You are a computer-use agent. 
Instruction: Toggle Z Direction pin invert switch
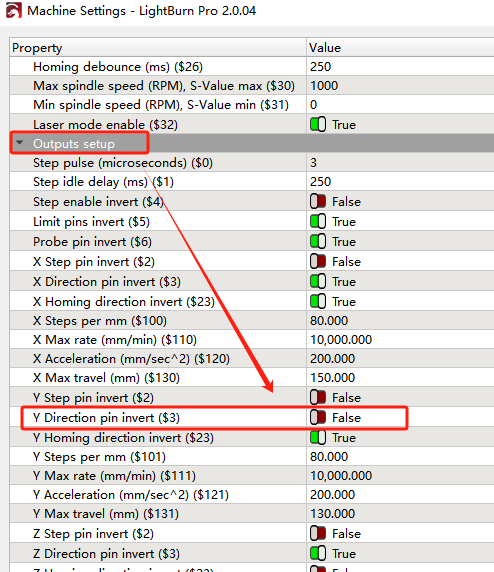click(x=318, y=553)
